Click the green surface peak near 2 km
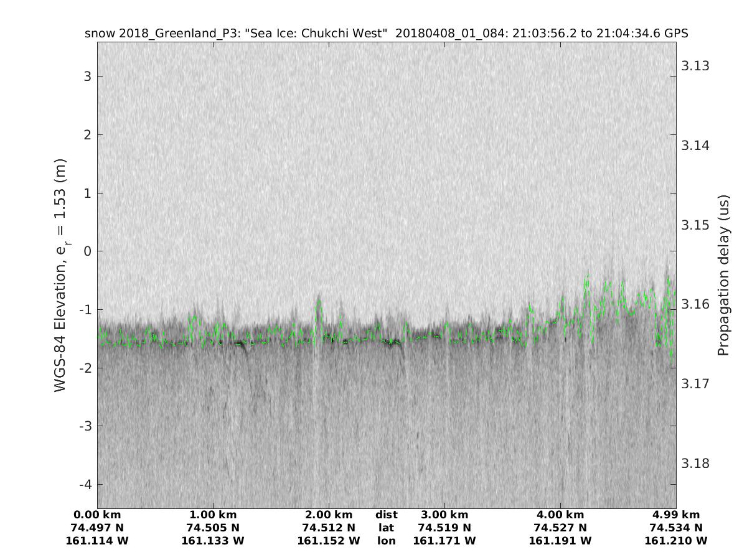The height and width of the screenshot is (560, 747). (x=319, y=303)
